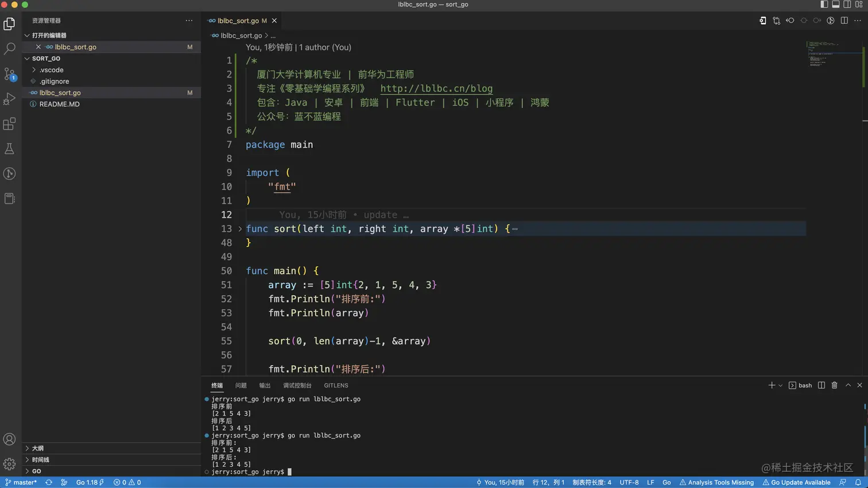This screenshot has width=868, height=488.
Task: Toggle file blame circular git icon
Action: click(831, 21)
